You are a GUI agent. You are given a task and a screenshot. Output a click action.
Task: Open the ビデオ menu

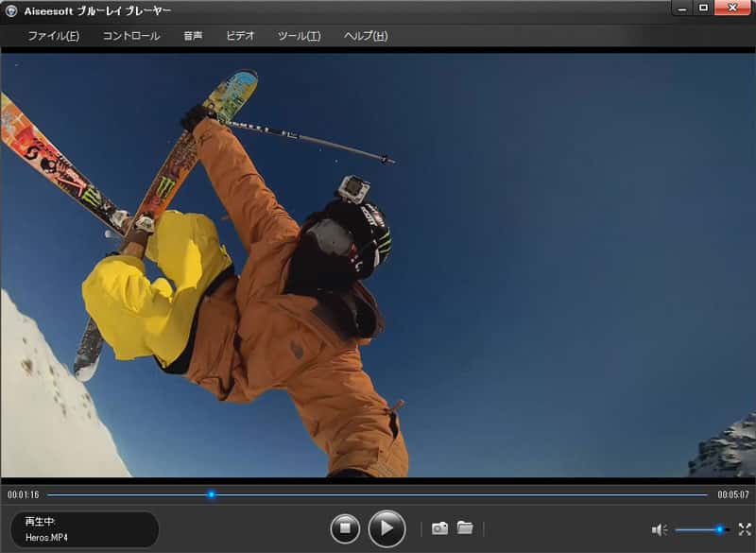tap(240, 36)
